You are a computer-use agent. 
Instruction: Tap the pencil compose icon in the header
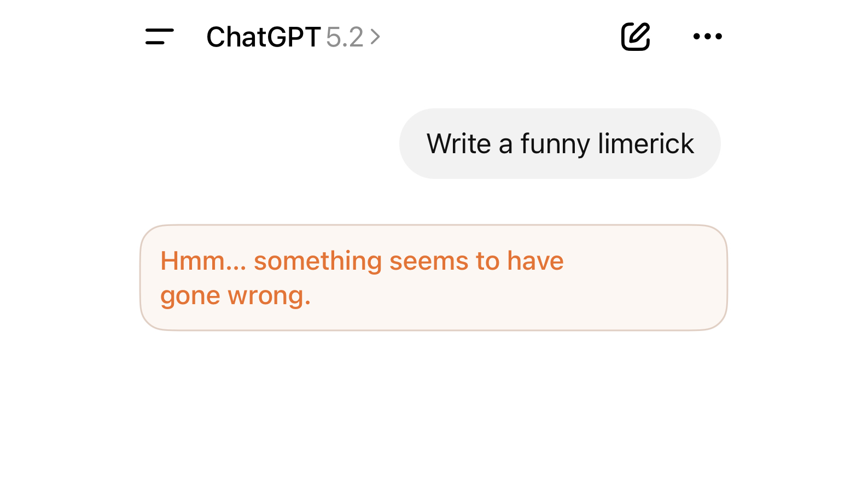636,36
